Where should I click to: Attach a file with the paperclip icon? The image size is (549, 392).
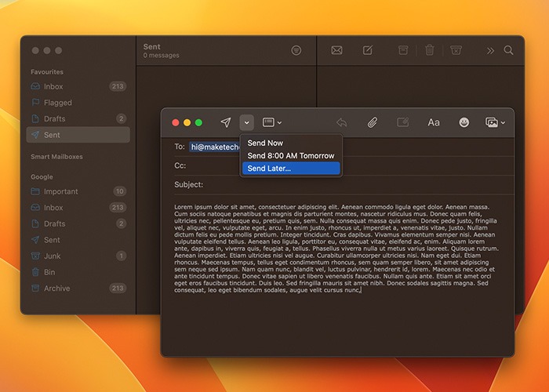coord(373,122)
